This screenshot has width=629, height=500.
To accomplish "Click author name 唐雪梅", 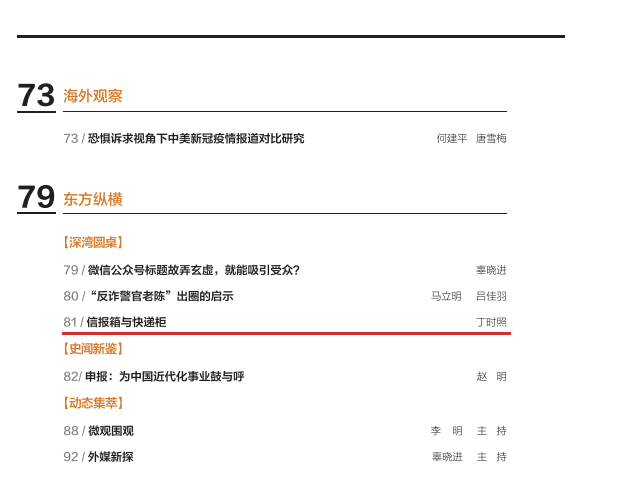I will point(491,138).
